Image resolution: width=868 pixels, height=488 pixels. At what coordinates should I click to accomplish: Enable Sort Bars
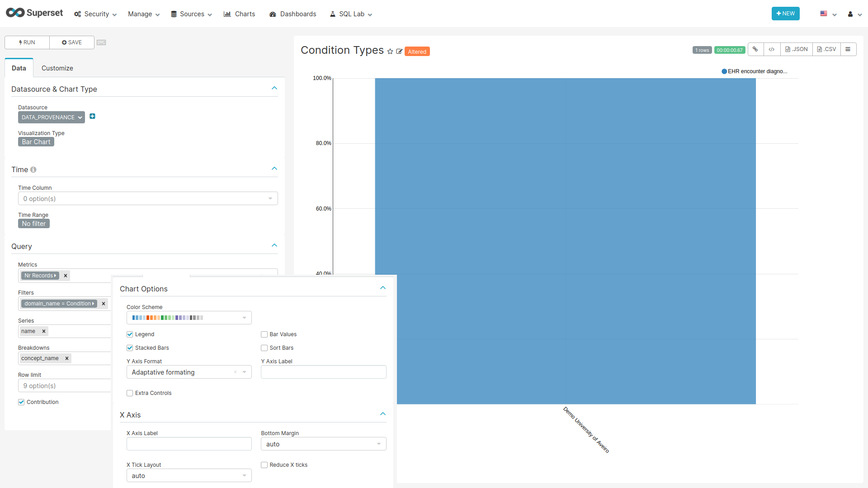point(264,348)
